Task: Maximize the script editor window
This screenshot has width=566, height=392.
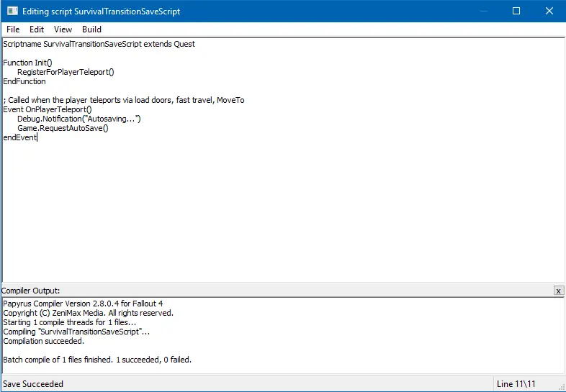Action: [516, 12]
